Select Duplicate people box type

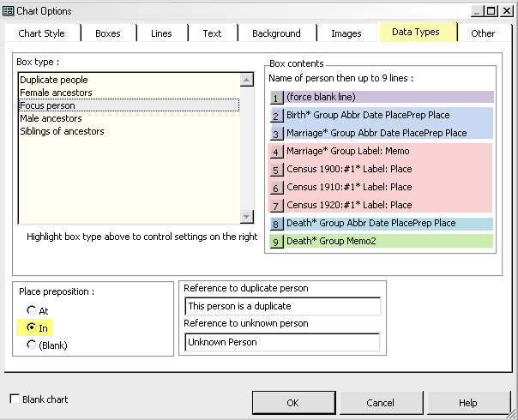(129, 80)
